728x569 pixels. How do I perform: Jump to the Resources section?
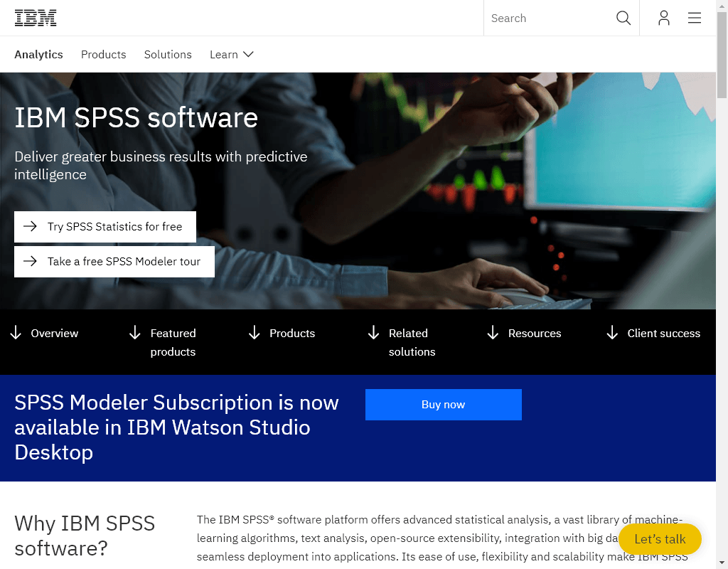tap(535, 333)
